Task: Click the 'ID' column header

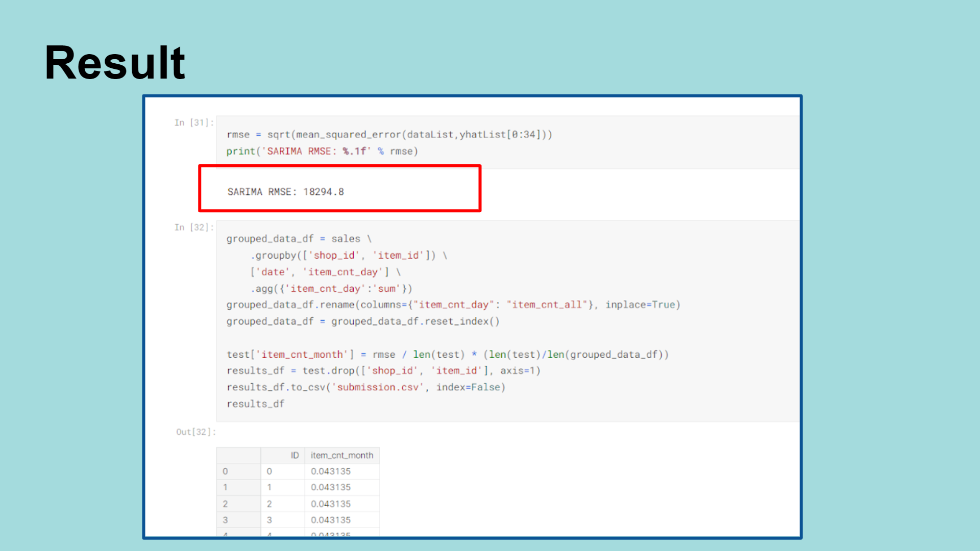Action: 295,455
